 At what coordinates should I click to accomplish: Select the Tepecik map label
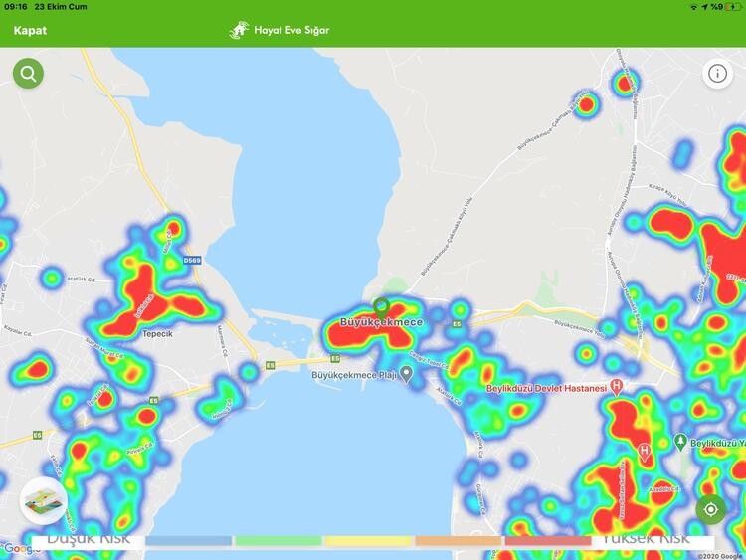pos(157,334)
